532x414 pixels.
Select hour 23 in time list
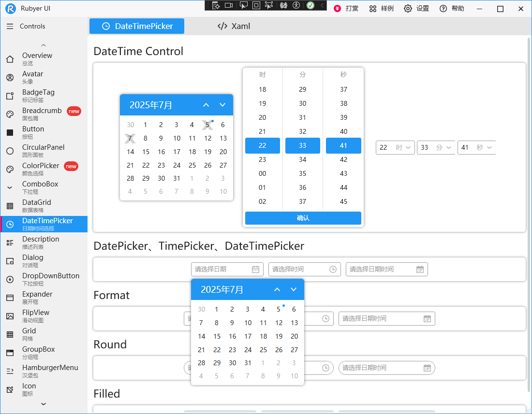(x=262, y=159)
